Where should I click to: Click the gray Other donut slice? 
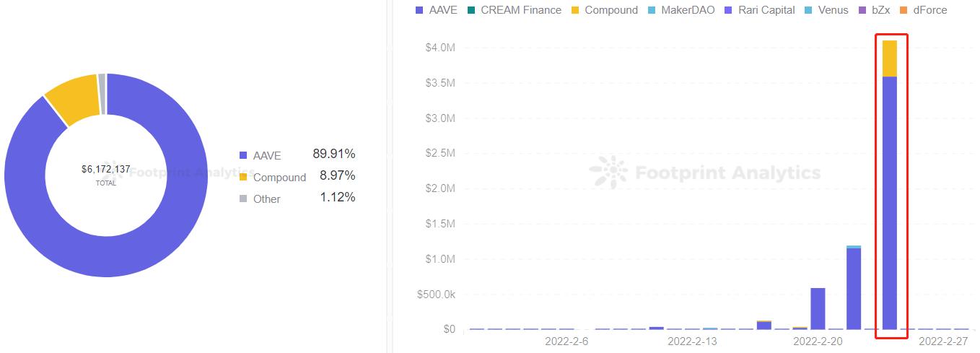click(x=102, y=94)
